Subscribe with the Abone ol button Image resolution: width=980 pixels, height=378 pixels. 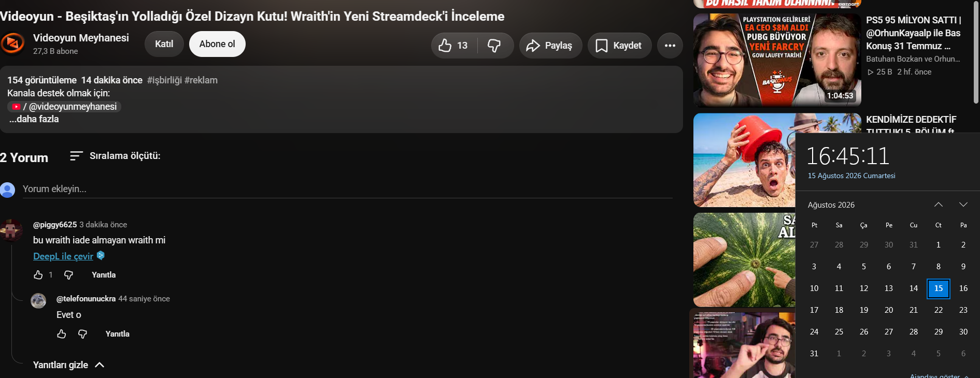click(x=217, y=44)
